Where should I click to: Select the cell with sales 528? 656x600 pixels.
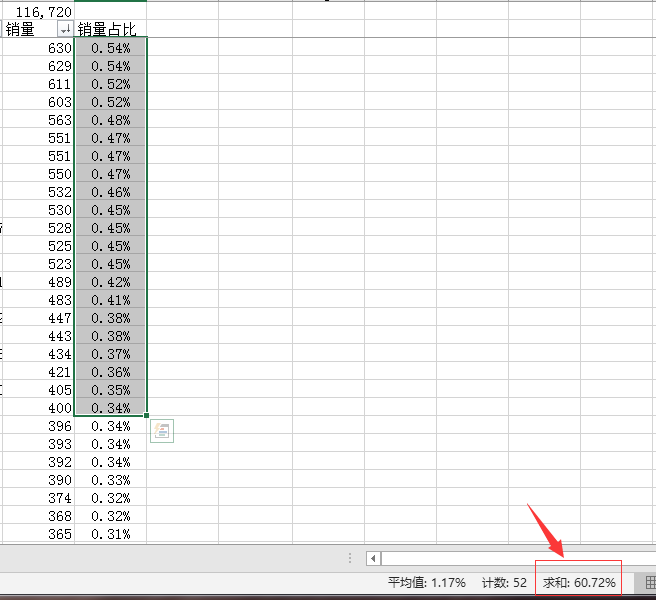[38, 228]
